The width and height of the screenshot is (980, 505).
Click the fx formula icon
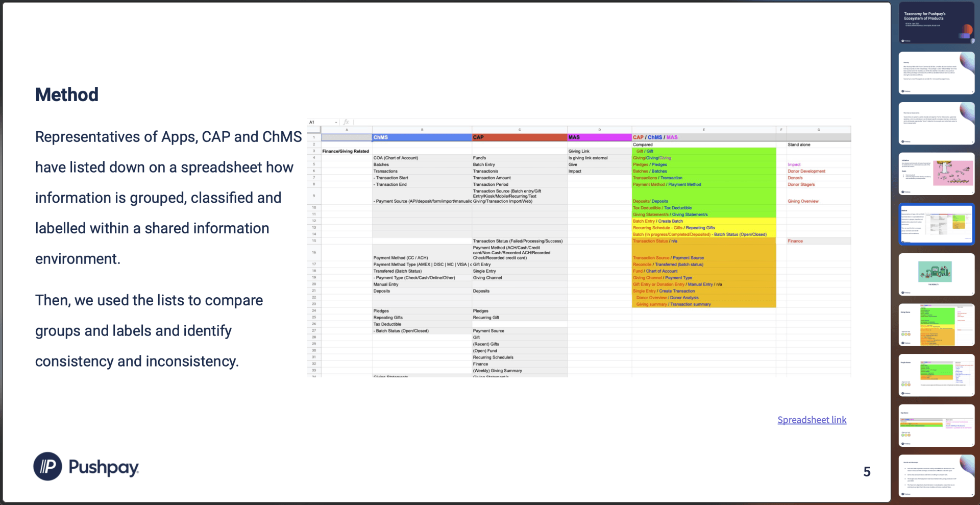346,123
